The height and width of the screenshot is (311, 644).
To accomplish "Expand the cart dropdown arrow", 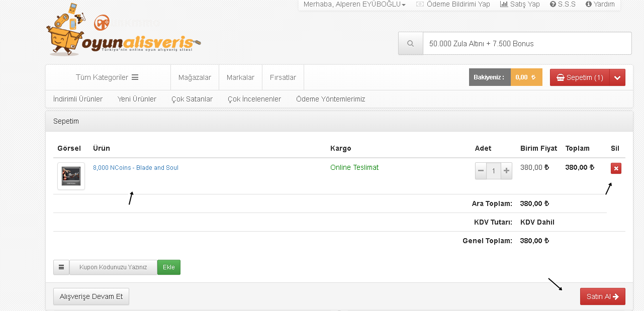I will click(x=617, y=77).
